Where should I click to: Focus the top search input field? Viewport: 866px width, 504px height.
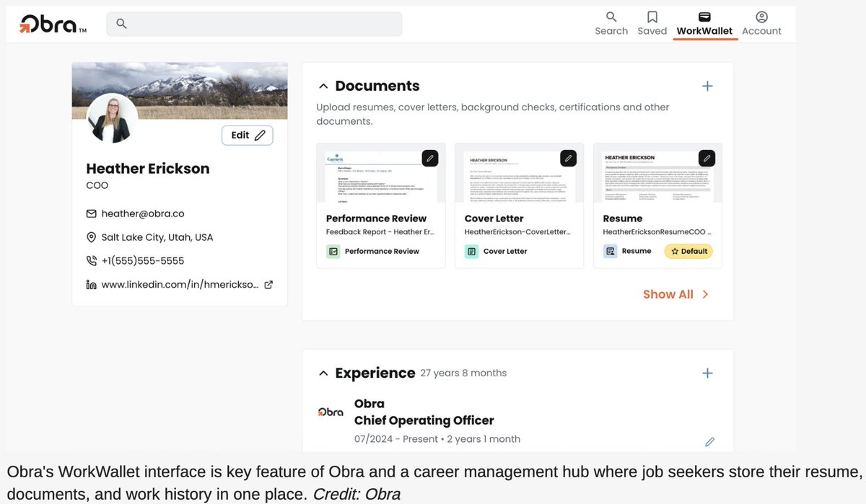click(254, 24)
